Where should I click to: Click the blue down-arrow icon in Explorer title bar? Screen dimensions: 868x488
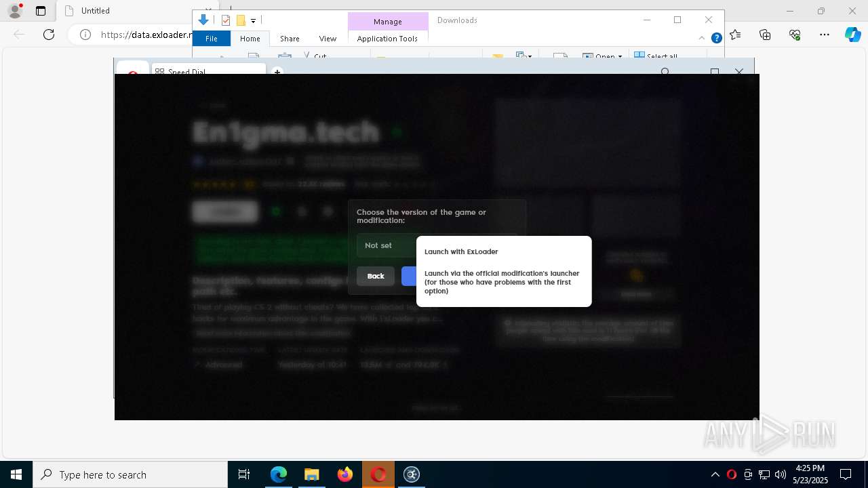coord(203,20)
